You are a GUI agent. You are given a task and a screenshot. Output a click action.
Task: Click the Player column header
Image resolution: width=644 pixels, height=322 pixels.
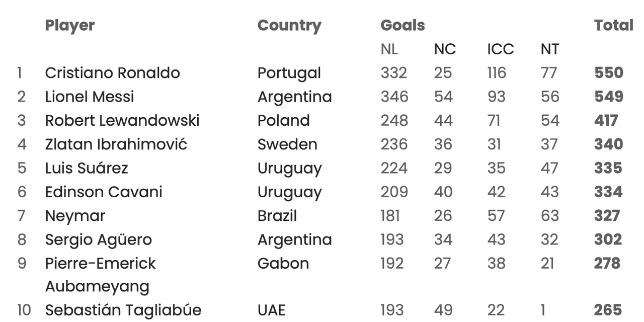coord(70,25)
